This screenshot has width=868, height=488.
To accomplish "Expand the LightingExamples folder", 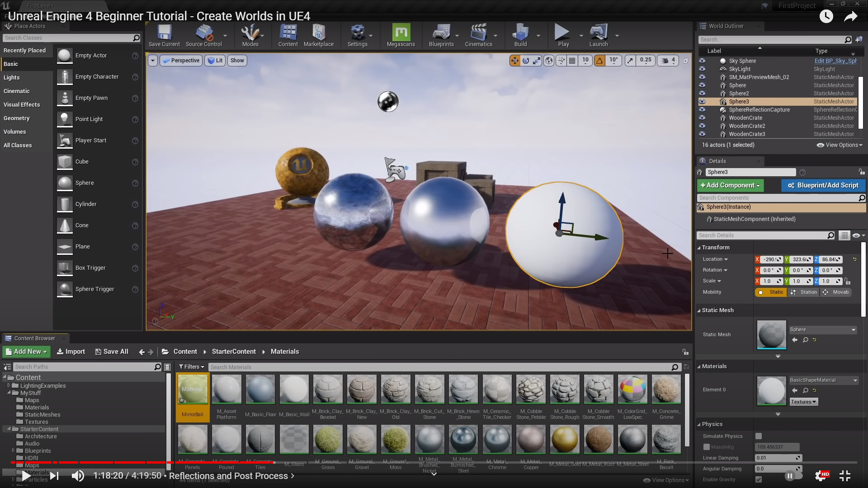I will [x=9, y=385].
